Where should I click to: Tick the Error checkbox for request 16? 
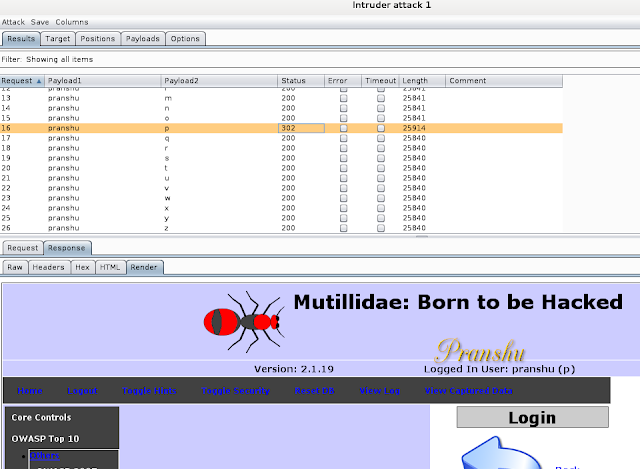tap(344, 128)
